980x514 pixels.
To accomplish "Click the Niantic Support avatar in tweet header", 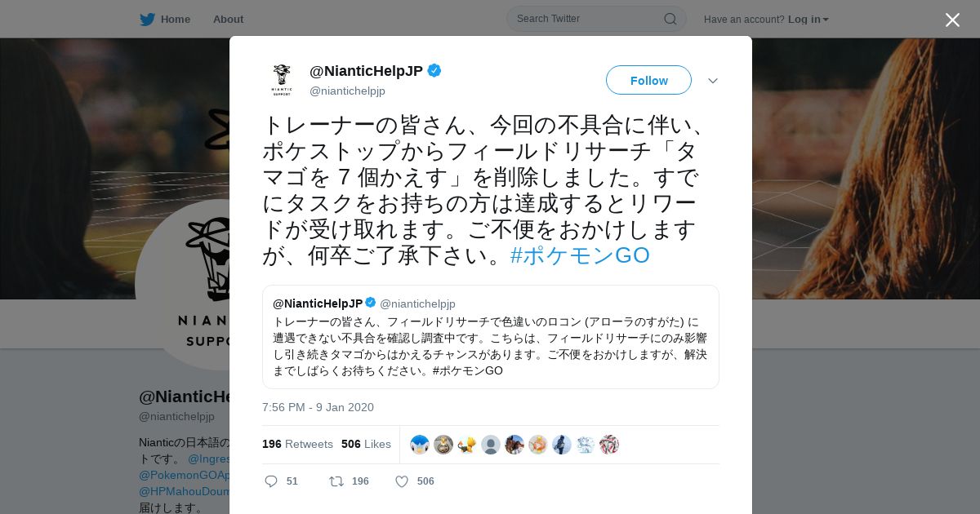I will tap(282, 80).
